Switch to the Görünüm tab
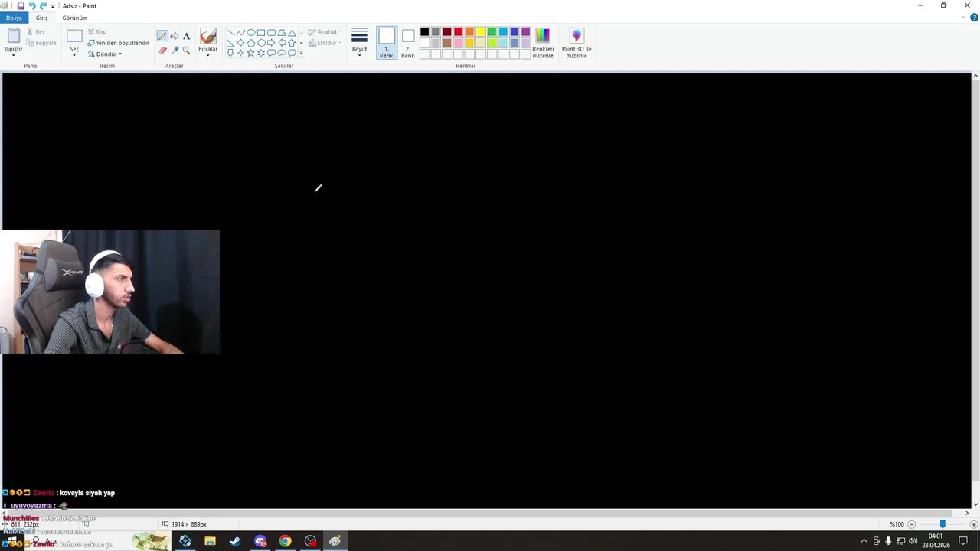Screen dimensions: 980x551 point(75,18)
